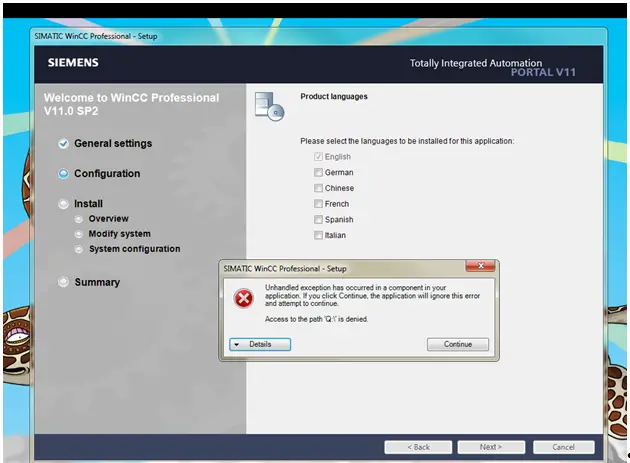Screen dimensions: 630x463
Task: Close the error dialog with red X
Action: tap(480, 266)
